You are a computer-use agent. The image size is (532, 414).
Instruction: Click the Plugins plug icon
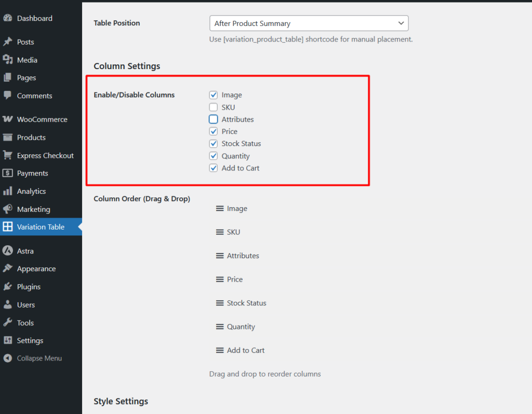7,287
